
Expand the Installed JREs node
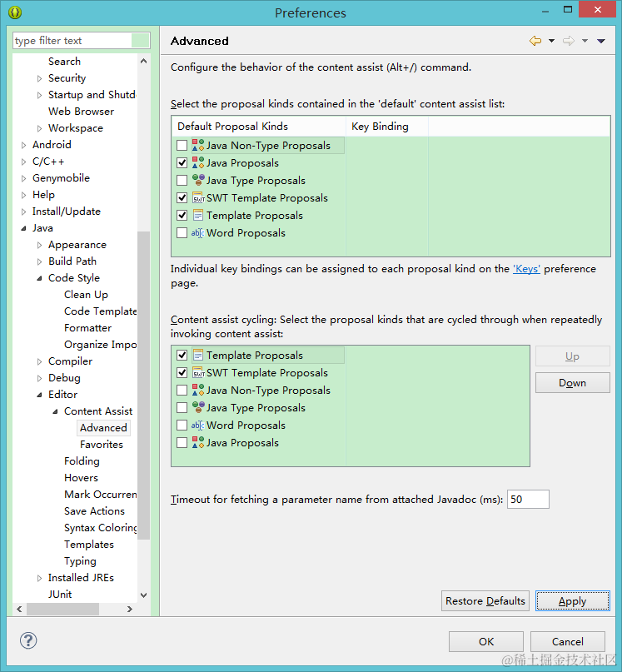pos(39,578)
